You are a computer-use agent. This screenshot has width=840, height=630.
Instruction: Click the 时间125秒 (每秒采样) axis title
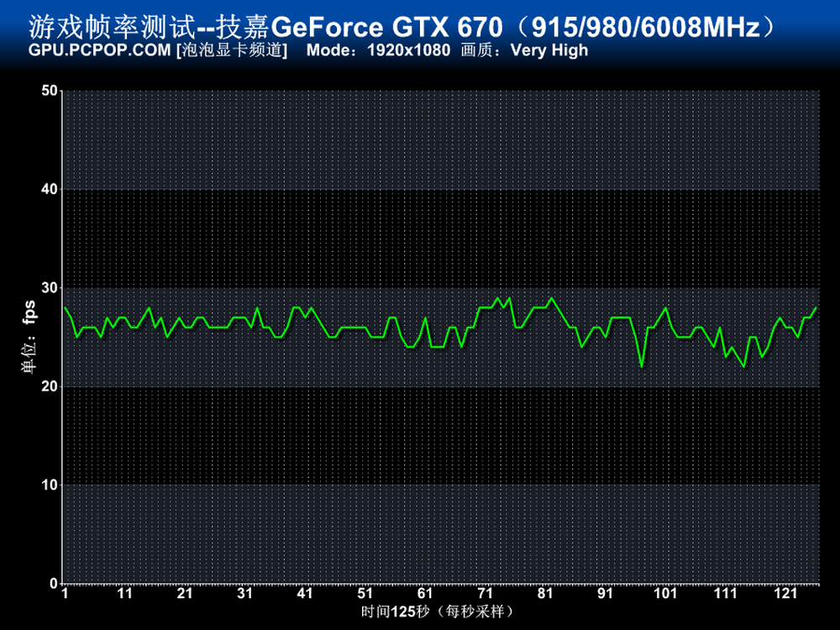pos(437,612)
